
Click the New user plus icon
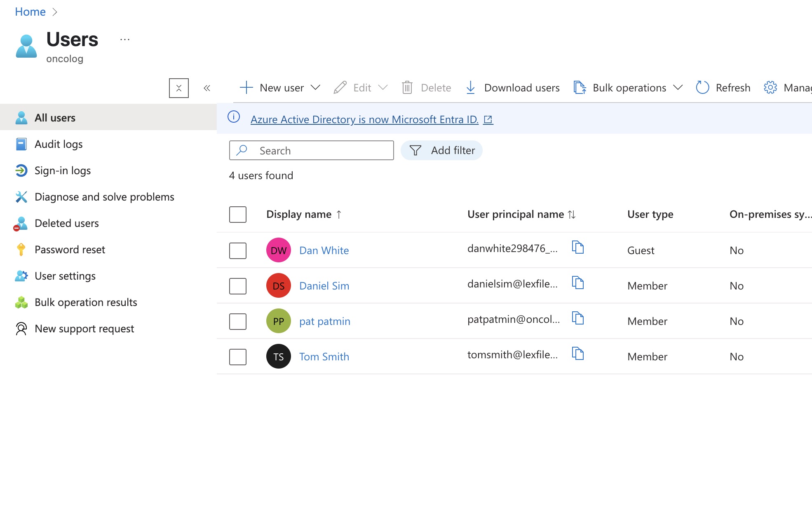point(246,88)
